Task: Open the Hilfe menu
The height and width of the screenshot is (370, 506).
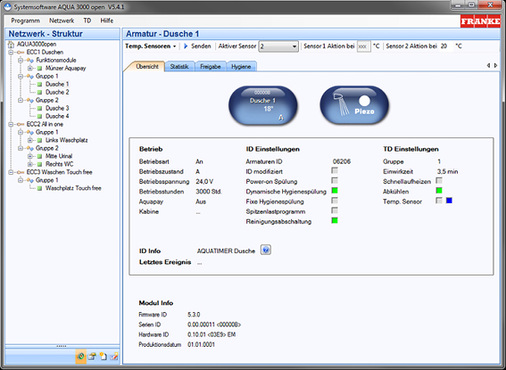Action: 107,21
